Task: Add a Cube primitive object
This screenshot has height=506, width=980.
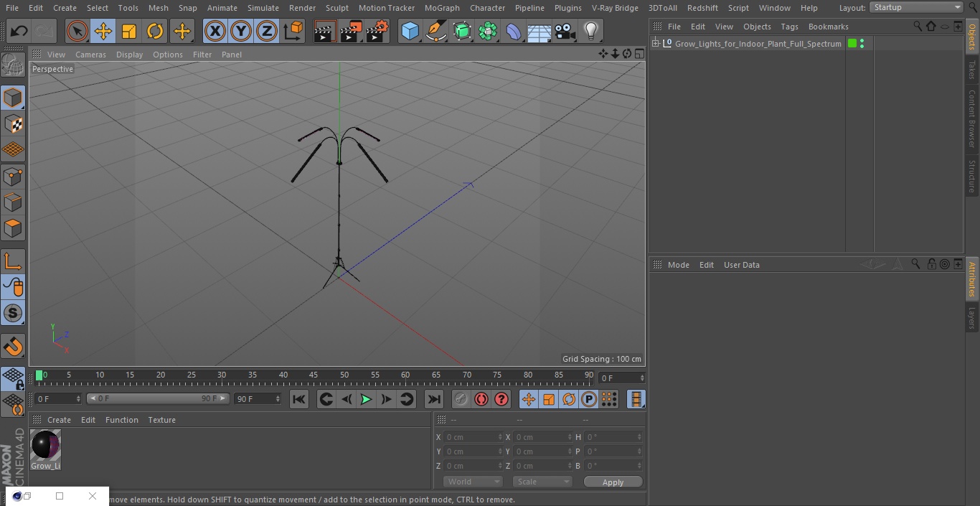Action: pyautogui.click(x=410, y=31)
